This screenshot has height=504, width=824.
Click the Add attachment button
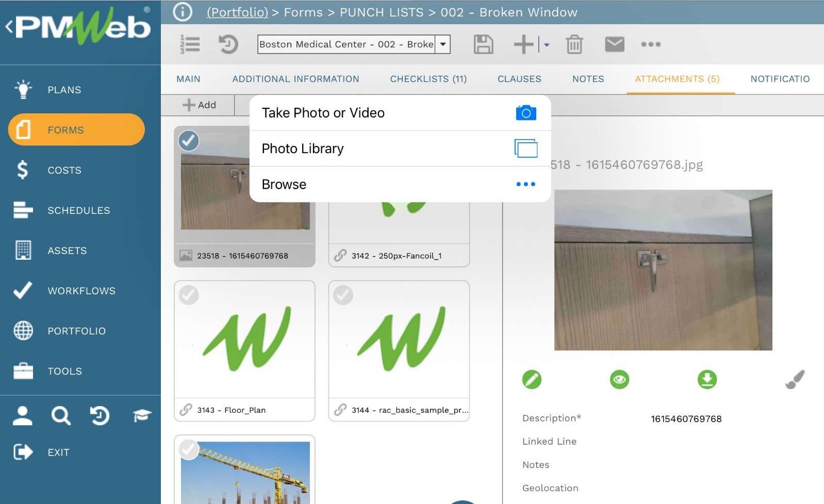199,105
